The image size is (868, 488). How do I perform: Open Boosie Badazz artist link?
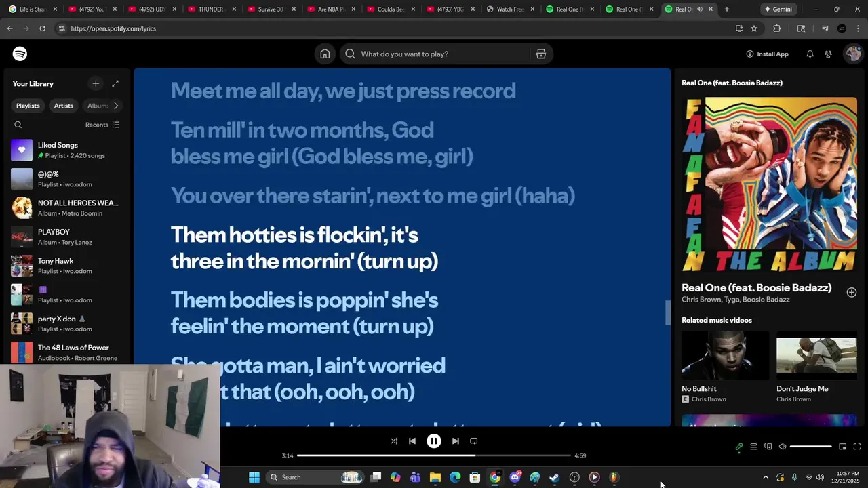[x=766, y=300]
